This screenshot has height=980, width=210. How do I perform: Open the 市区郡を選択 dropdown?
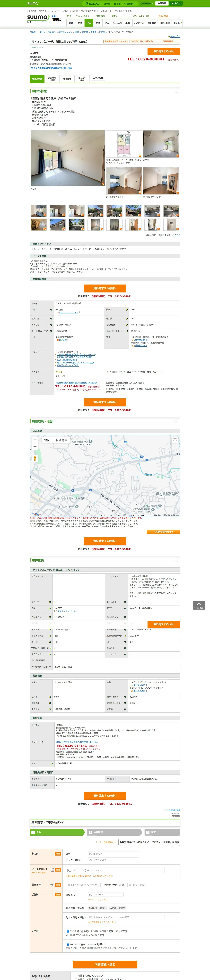coord(117,908)
